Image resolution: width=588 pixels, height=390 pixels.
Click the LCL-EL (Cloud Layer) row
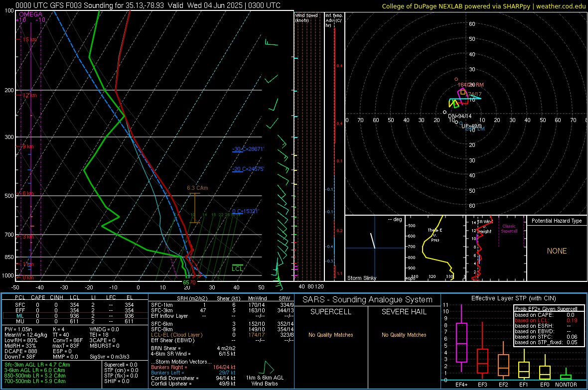click(x=222, y=335)
